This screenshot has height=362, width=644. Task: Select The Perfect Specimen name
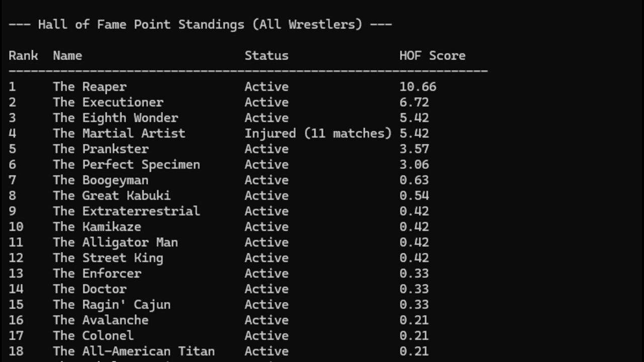[126, 164]
